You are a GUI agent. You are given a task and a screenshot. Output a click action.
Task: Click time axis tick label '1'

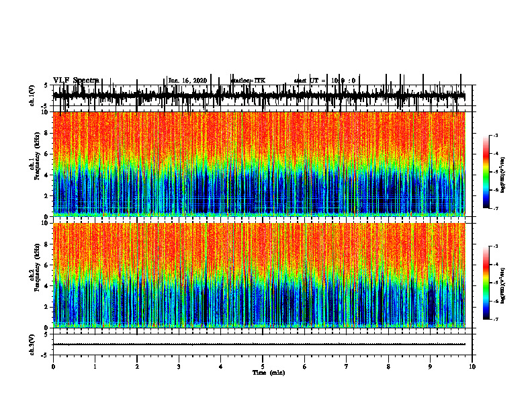pos(95,367)
